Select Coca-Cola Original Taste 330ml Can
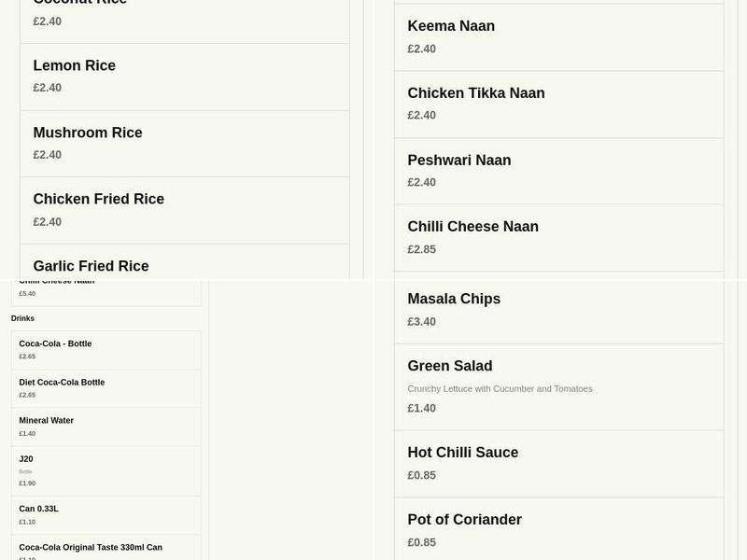The image size is (747, 560). click(106, 551)
